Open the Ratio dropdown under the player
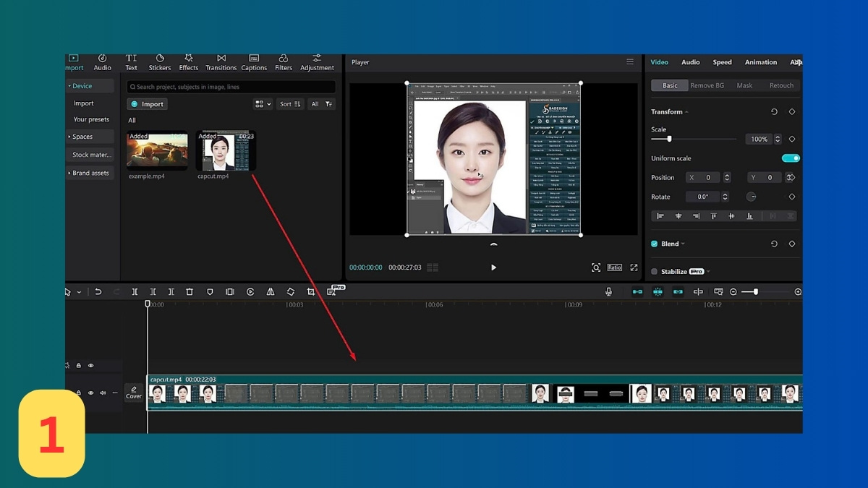Viewport: 868px width, 488px height. (614, 267)
